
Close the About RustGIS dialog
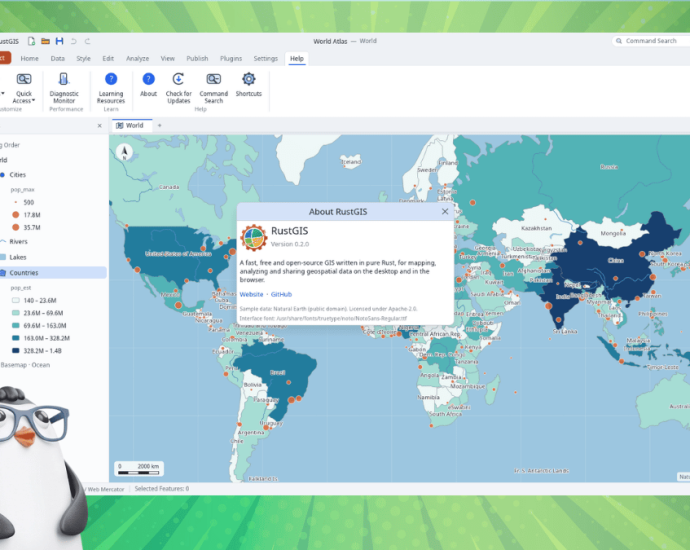(445, 212)
